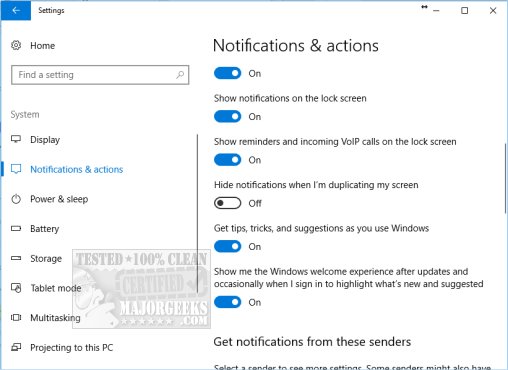Turn off tips, tricks, and suggestions toggle

(227, 246)
